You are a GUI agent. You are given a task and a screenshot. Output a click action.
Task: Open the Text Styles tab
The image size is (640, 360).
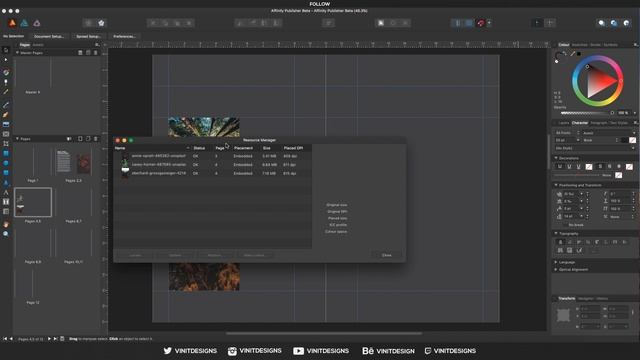(619, 123)
